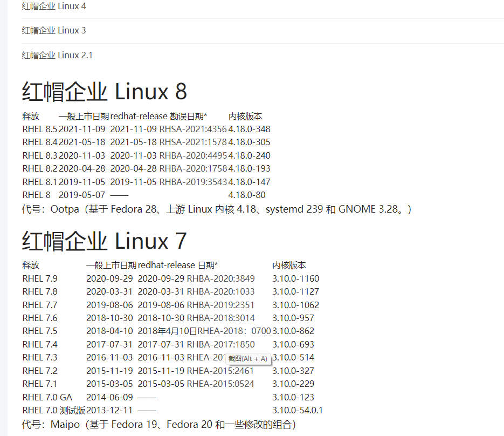Select the RHEL 7.6 row label
The image size is (504, 436).
click(x=40, y=318)
